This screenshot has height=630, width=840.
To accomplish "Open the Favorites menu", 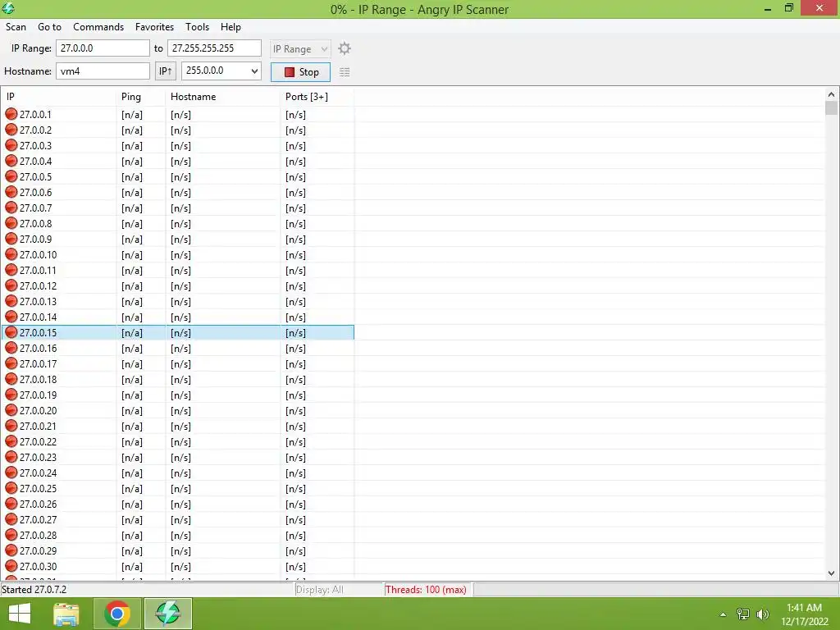I will pos(154,27).
